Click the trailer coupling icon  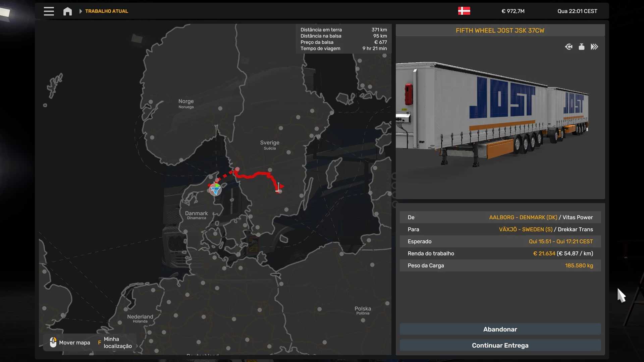pyautogui.click(x=569, y=47)
